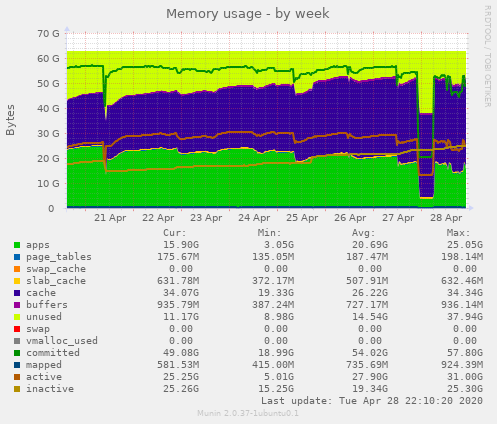Click the 'Min:' column header
Viewport: 497px width, 424px height.
(270, 233)
